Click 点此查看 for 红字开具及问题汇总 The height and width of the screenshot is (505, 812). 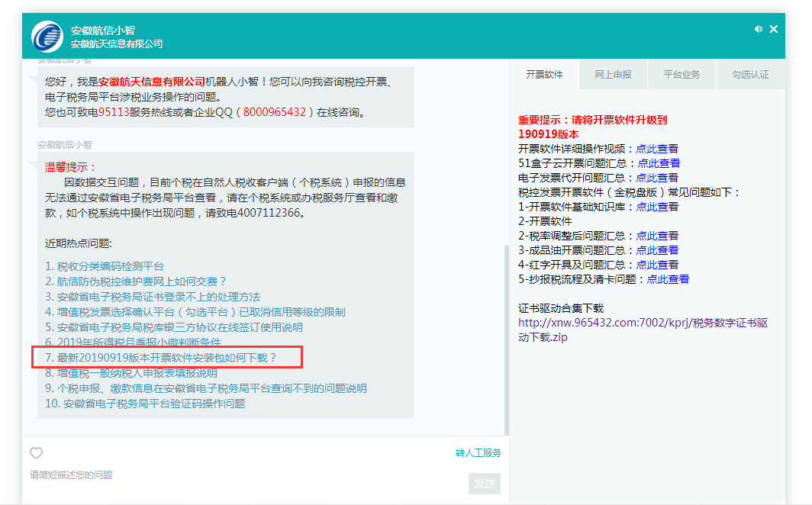tap(656, 265)
